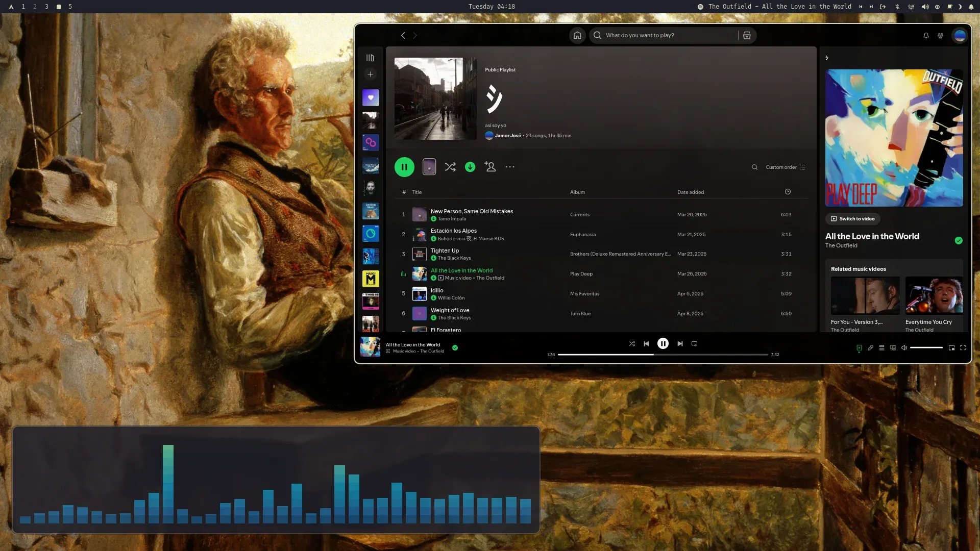Open the artist link Willie Colón
The image size is (980, 551).
coord(451,298)
